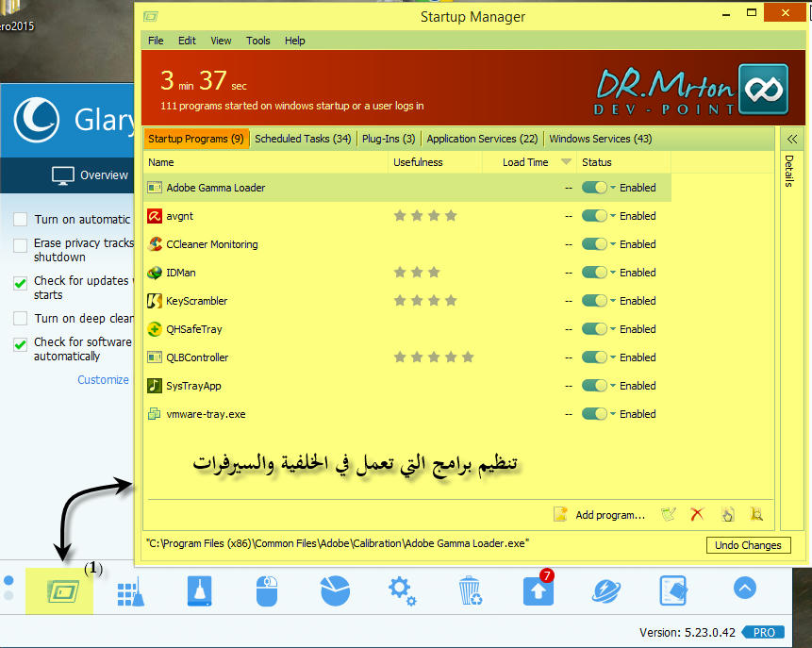Check the Turn on deep clean checkbox

[x=21, y=319]
